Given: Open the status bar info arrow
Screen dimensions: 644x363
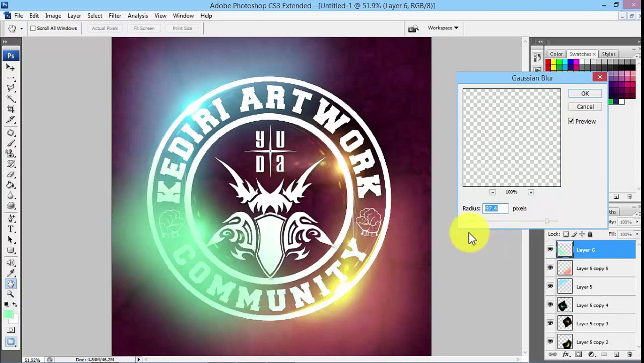Looking at the screenshot, I should (x=138, y=359).
